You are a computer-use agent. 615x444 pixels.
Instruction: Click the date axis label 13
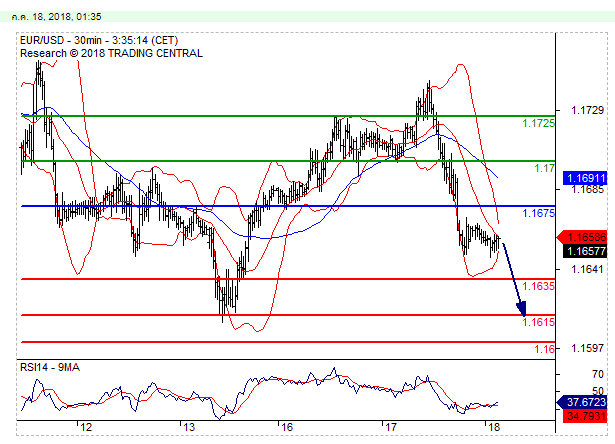point(189,428)
